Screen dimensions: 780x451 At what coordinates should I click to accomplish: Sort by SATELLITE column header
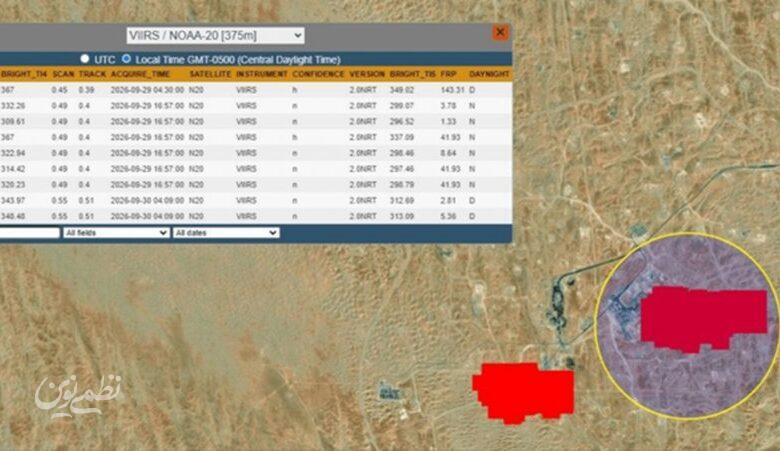click(x=210, y=74)
